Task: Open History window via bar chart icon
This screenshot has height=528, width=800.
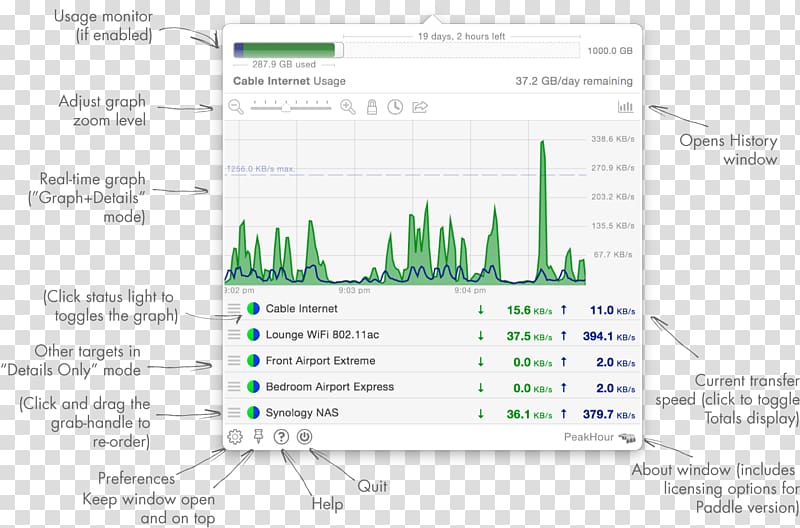Action: click(626, 106)
